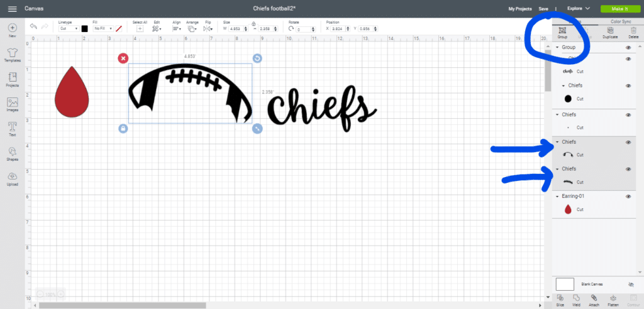Attach the selected layers
Image resolution: width=644 pixels, height=309 pixels.
click(594, 300)
